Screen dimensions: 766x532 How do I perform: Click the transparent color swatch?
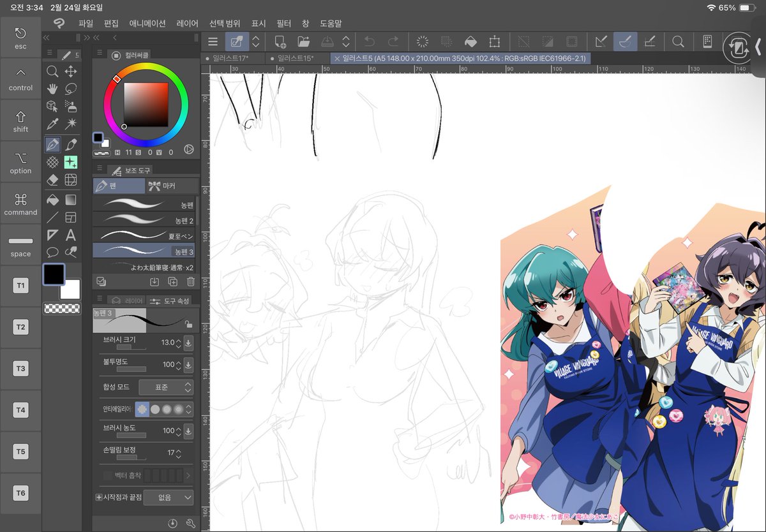[x=63, y=309]
